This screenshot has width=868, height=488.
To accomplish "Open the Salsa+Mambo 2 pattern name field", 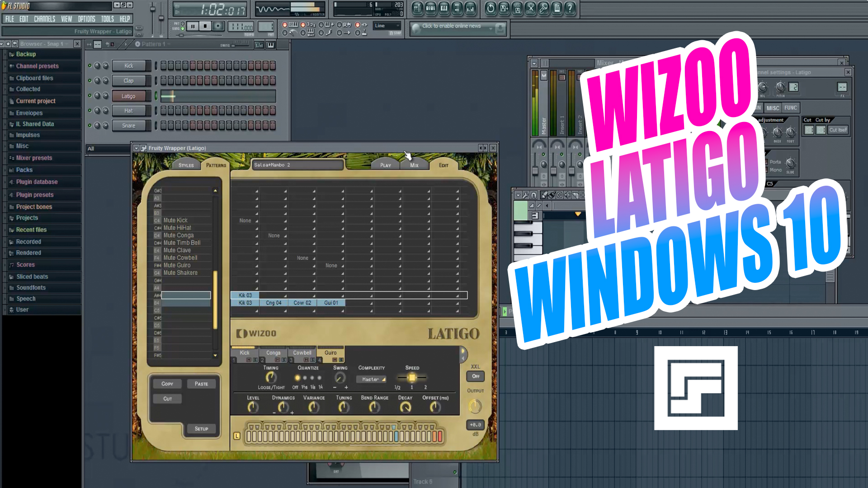I will click(x=297, y=165).
